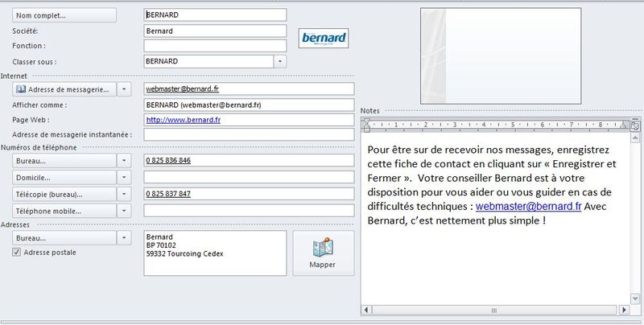Click the empty Fonction field
Image resolution: width=644 pixels, height=325 pixels.
click(215, 46)
